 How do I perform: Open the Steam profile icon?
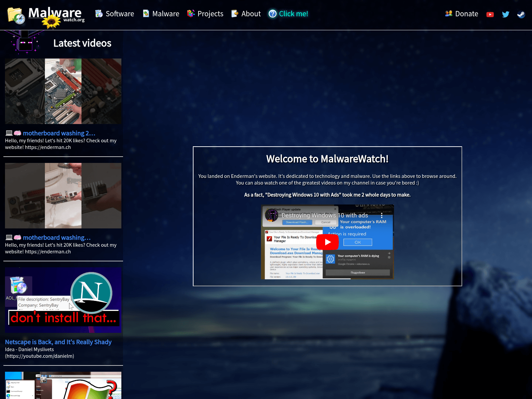521,14
